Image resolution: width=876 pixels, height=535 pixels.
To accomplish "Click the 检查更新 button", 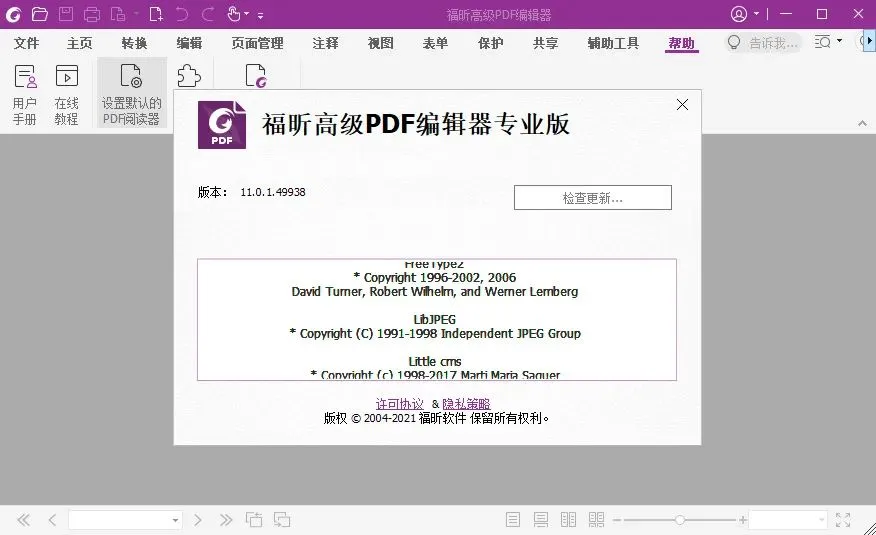I will click(x=593, y=198).
